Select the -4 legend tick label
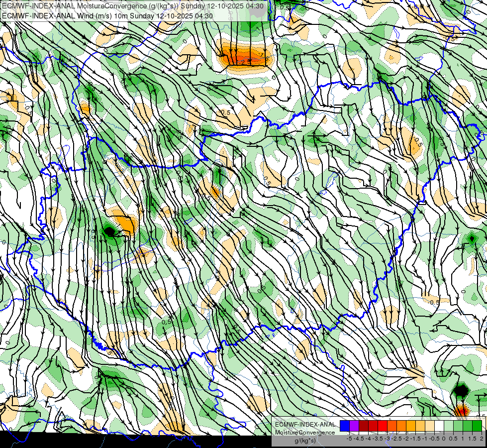Screen dimensions: 487x448 click(x=368, y=439)
